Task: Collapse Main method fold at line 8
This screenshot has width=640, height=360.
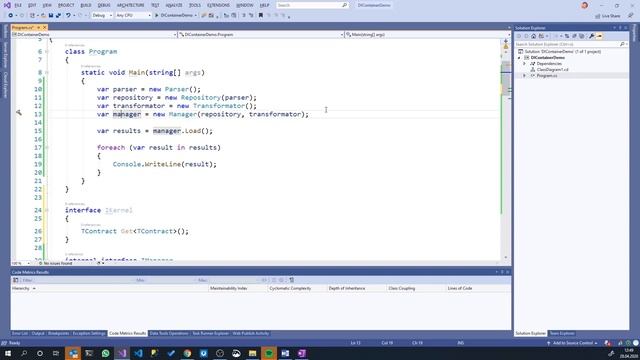Action: click(x=47, y=72)
